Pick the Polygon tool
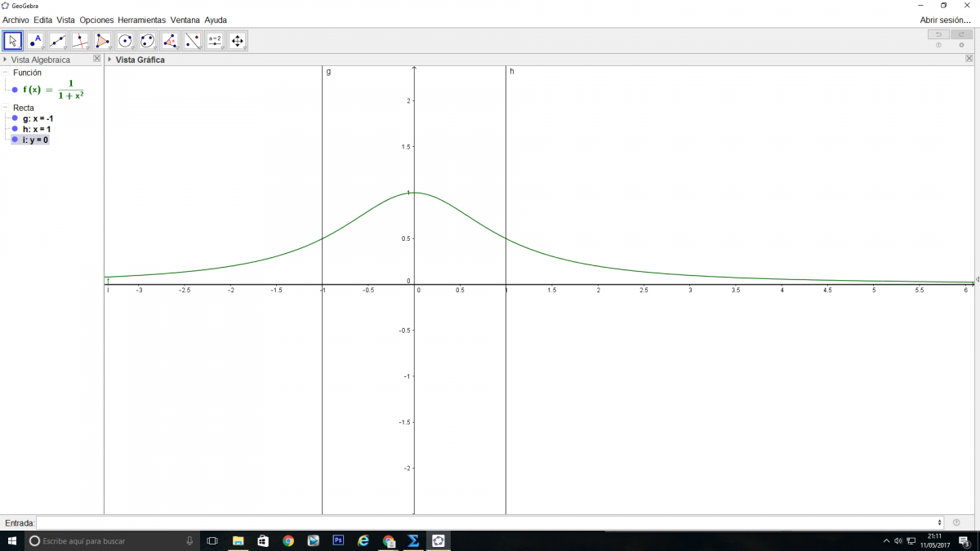The image size is (980, 551). [103, 41]
